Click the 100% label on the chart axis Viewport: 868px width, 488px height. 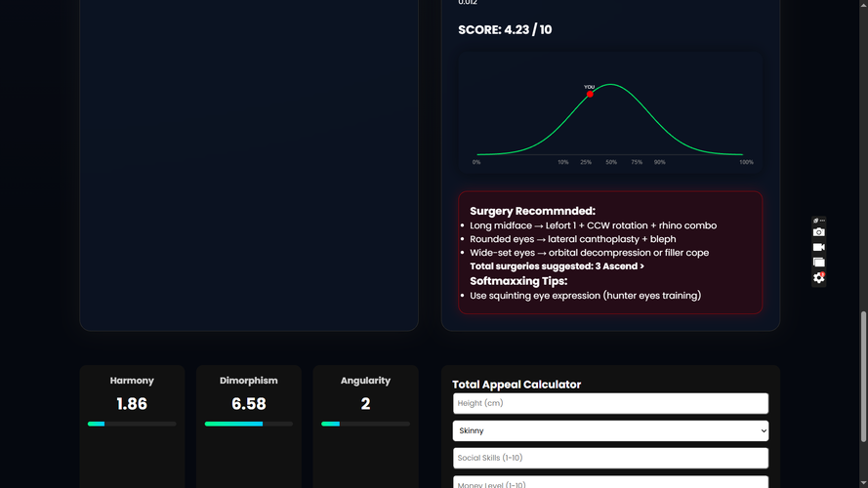click(x=746, y=162)
